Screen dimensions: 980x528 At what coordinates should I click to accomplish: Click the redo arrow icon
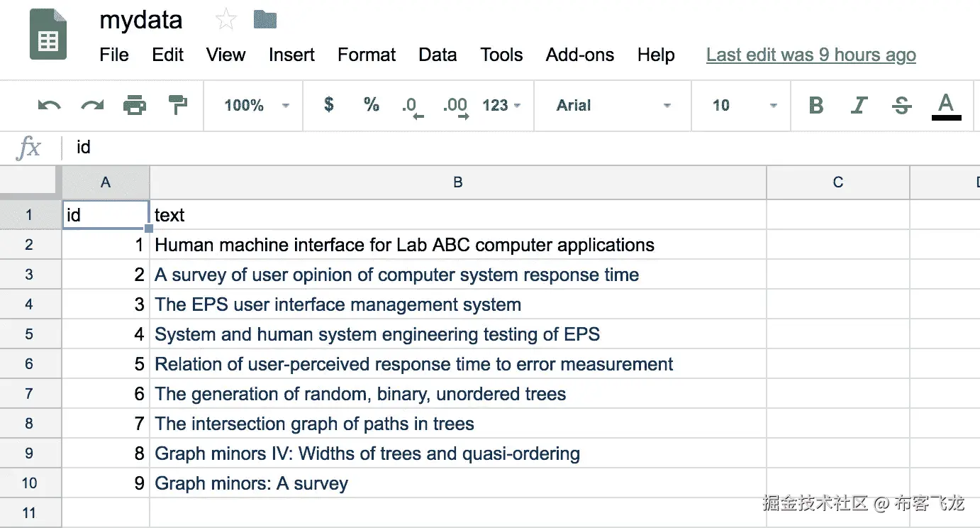click(92, 106)
